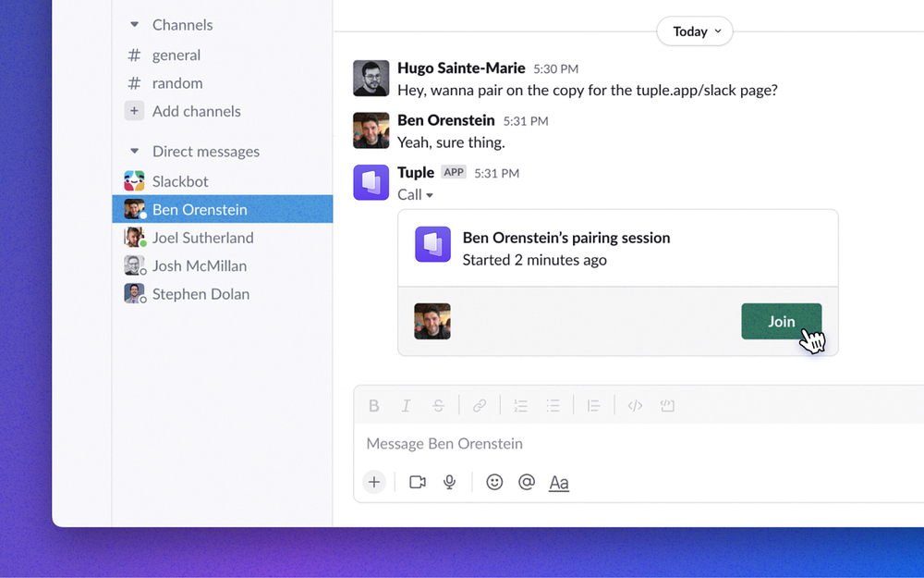Expand the Call dropdown under Tuple
Image resolution: width=924 pixels, height=578 pixels.
(416, 194)
